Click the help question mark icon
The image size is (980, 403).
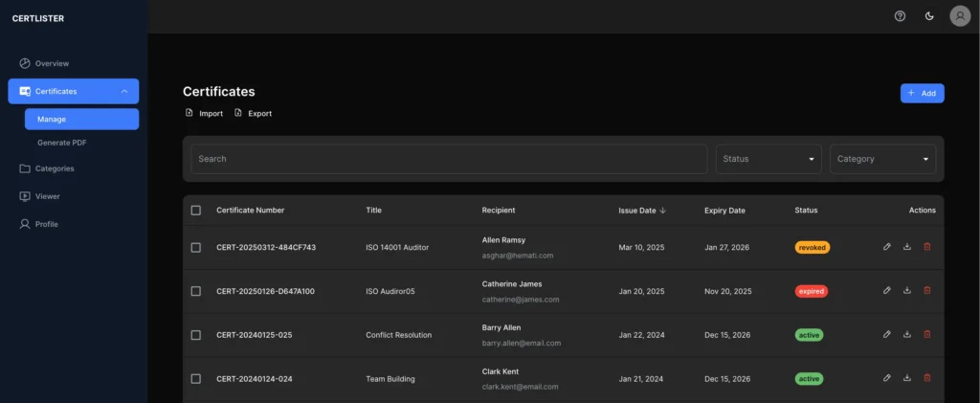900,16
